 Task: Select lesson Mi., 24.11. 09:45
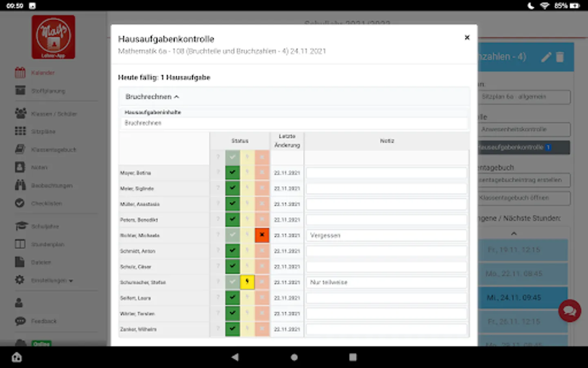click(523, 298)
